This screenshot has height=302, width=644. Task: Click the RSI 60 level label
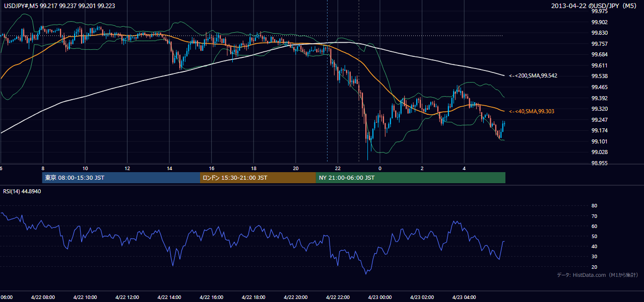click(x=594, y=226)
